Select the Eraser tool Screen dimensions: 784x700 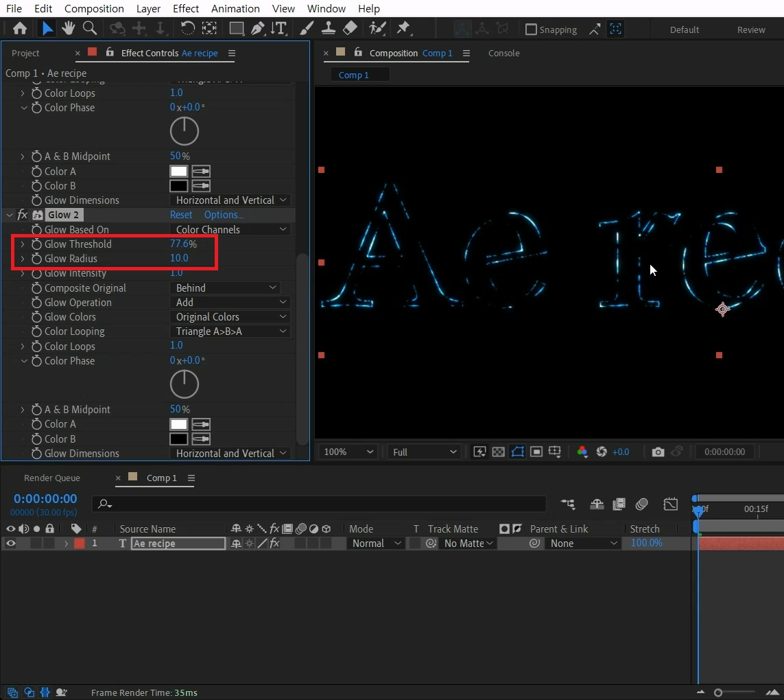tap(350, 29)
